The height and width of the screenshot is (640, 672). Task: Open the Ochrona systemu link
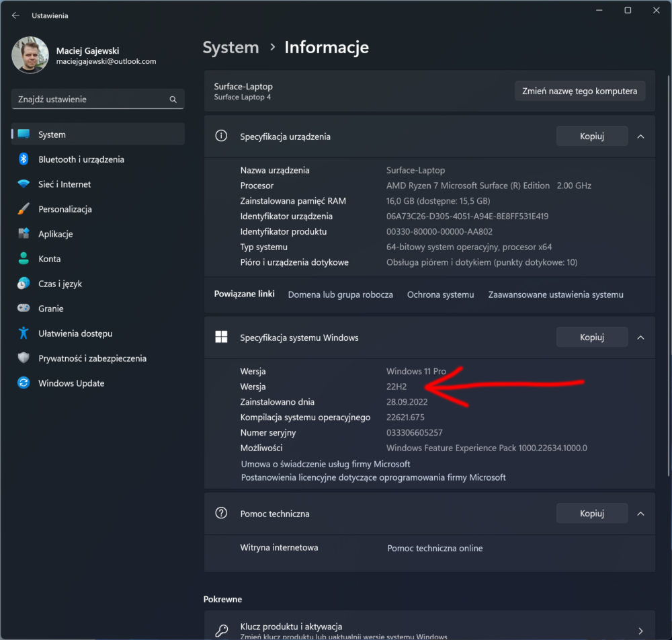pyautogui.click(x=440, y=294)
